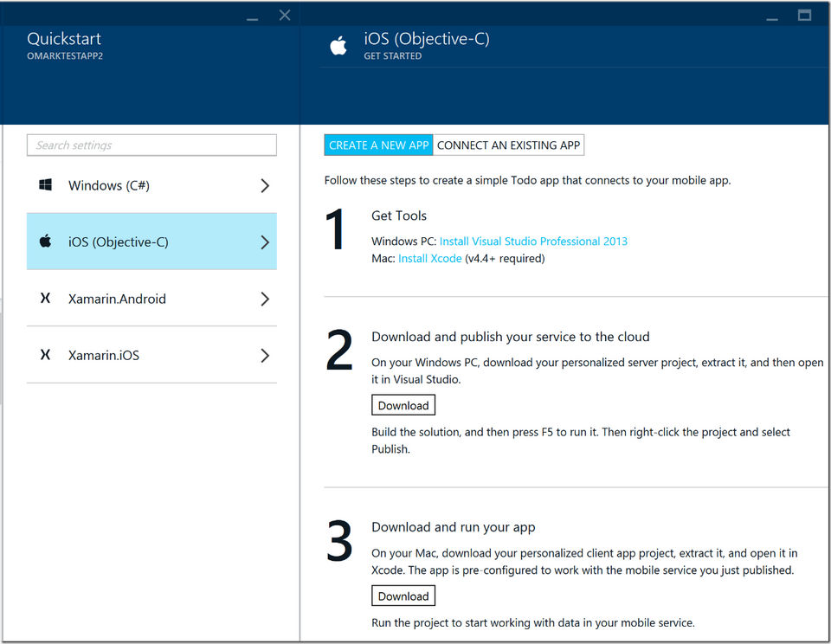Click the large Apple logo in the iOS header
This screenshot has height=644, width=831.
pos(338,46)
